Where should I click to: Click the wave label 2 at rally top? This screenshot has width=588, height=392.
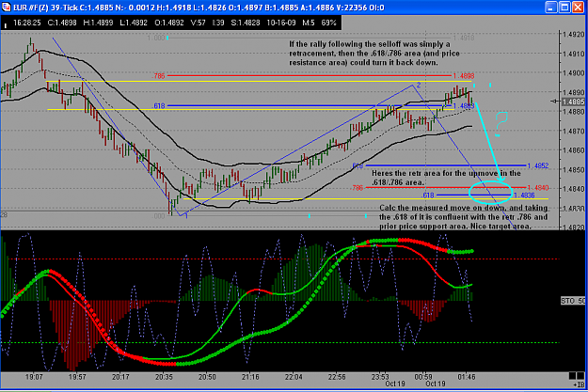point(419,85)
